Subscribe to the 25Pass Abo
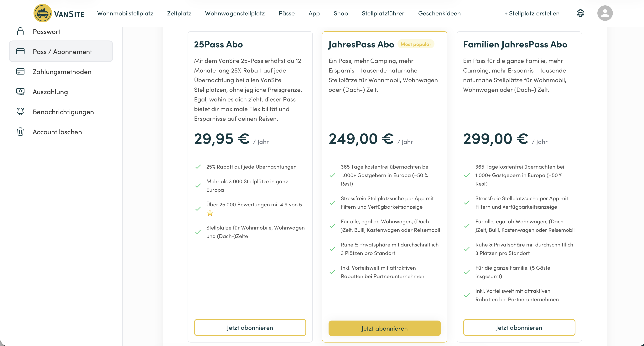 point(250,327)
